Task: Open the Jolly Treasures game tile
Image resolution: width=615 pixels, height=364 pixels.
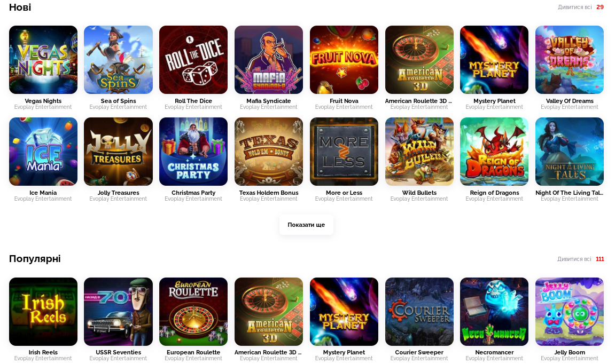Action: 118,152
